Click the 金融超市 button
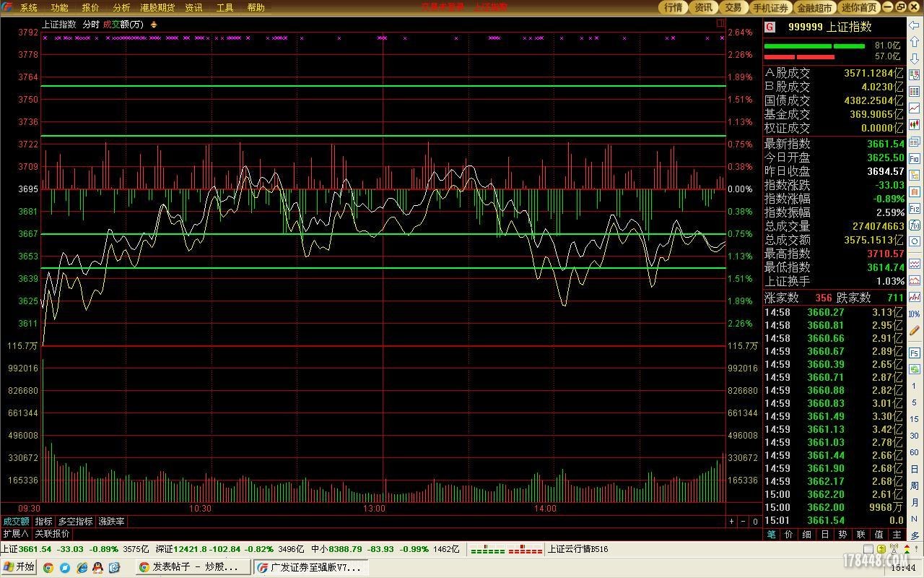924x578 pixels. (815, 7)
